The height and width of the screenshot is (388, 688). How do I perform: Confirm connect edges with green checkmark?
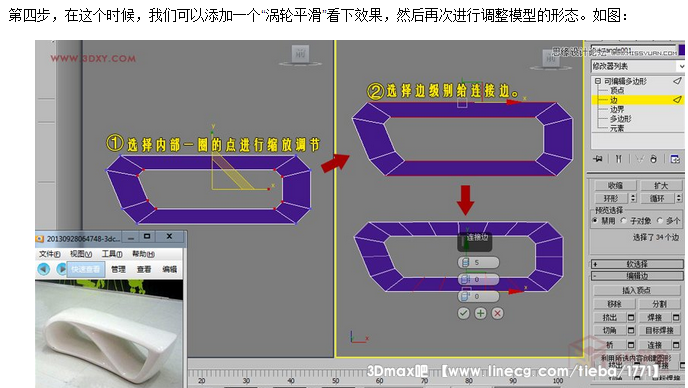pos(463,313)
